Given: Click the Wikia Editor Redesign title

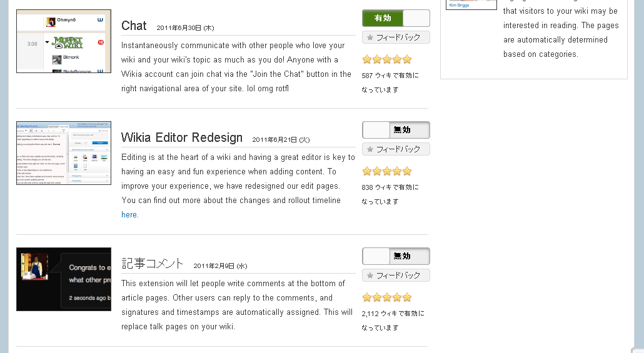Looking at the screenshot, I should [x=181, y=137].
